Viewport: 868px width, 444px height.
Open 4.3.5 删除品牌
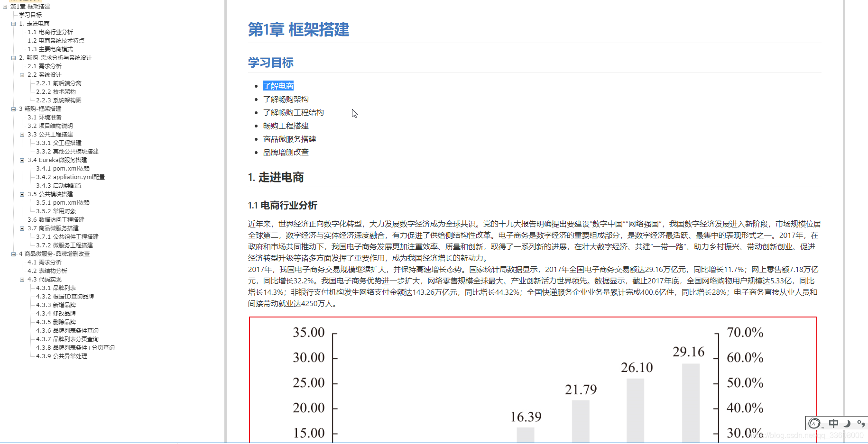56,322
